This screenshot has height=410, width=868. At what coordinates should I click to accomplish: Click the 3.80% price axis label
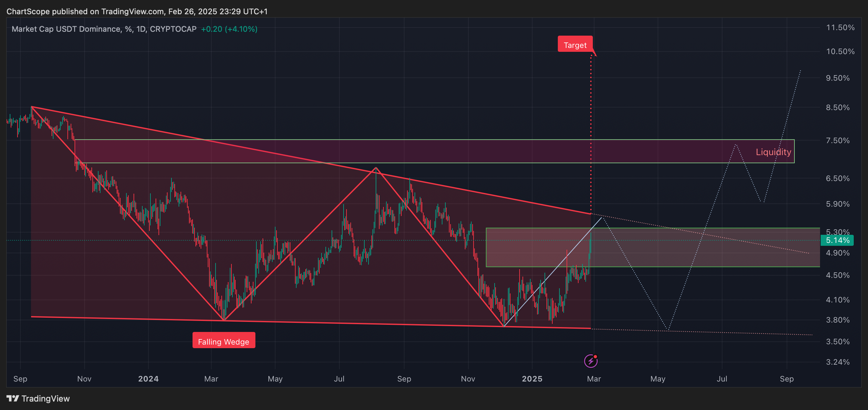(837, 320)
